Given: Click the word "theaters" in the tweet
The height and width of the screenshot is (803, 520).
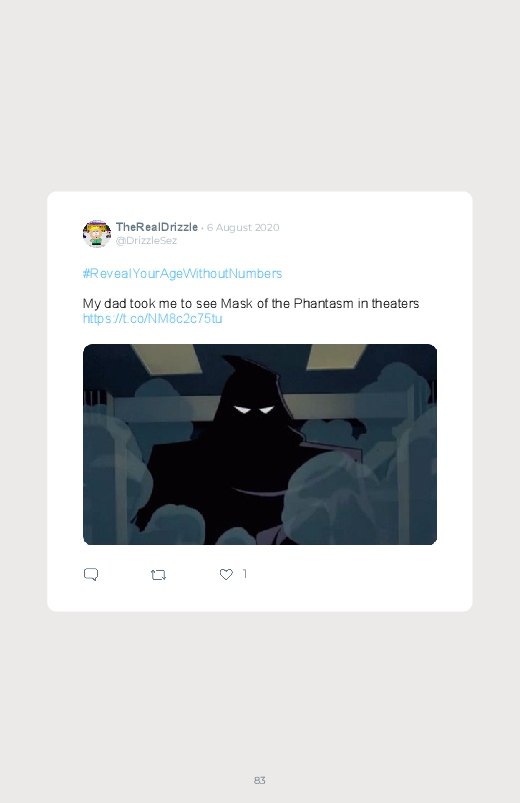Looking at the screenshot, I should (x=396, y=304).
